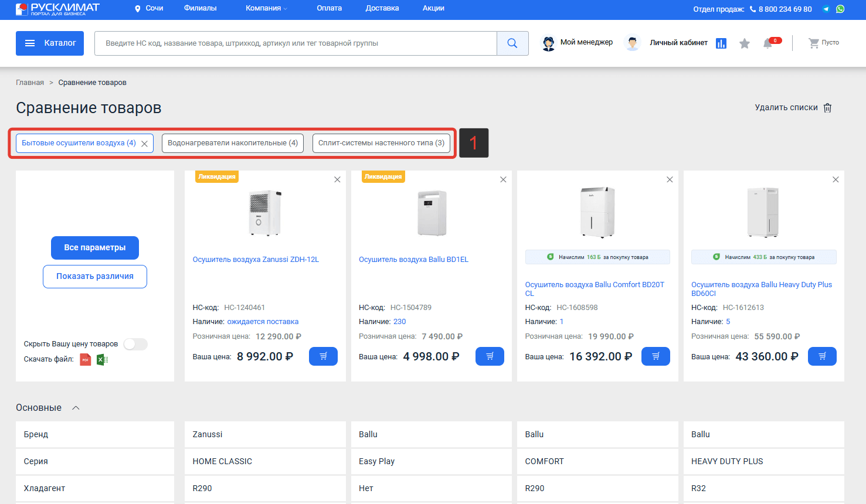Image resolution: width=866 pixels, height=504 pixels.
Task: Click Zanussi ZDH-12L product thumbnail
Action: 265,213
